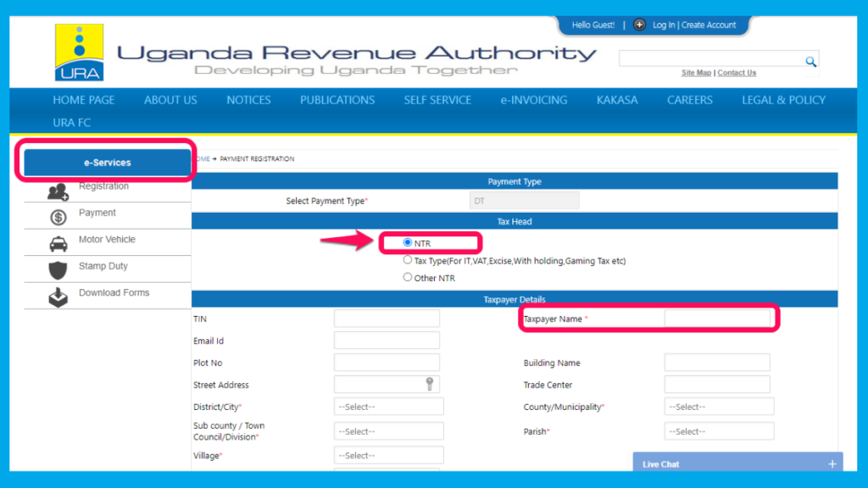This screenshot has height=488, width=868.
Task: Click the TIN input field
Action: 387,319
